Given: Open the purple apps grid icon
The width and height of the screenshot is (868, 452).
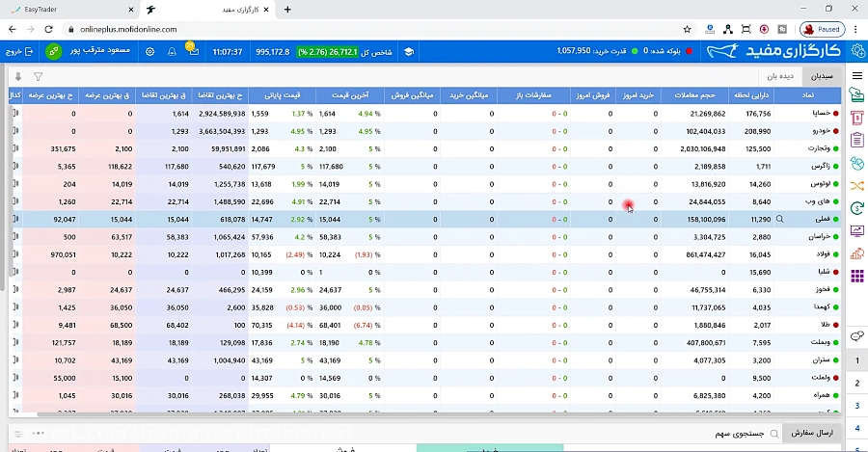Looking at the screenshot, I should [857, 276].
